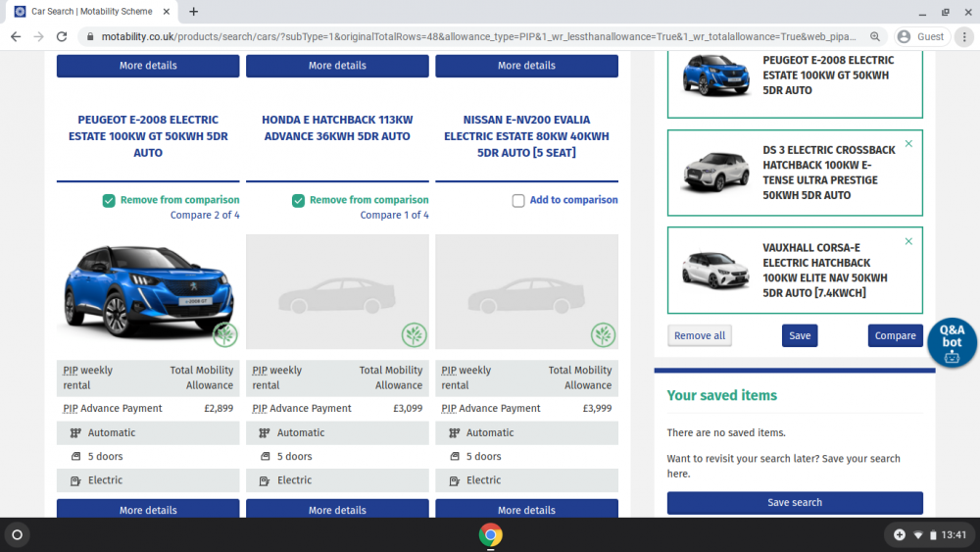Click the Save comparison button
Viewport: 980px width, 552px height.
[800, 335]
